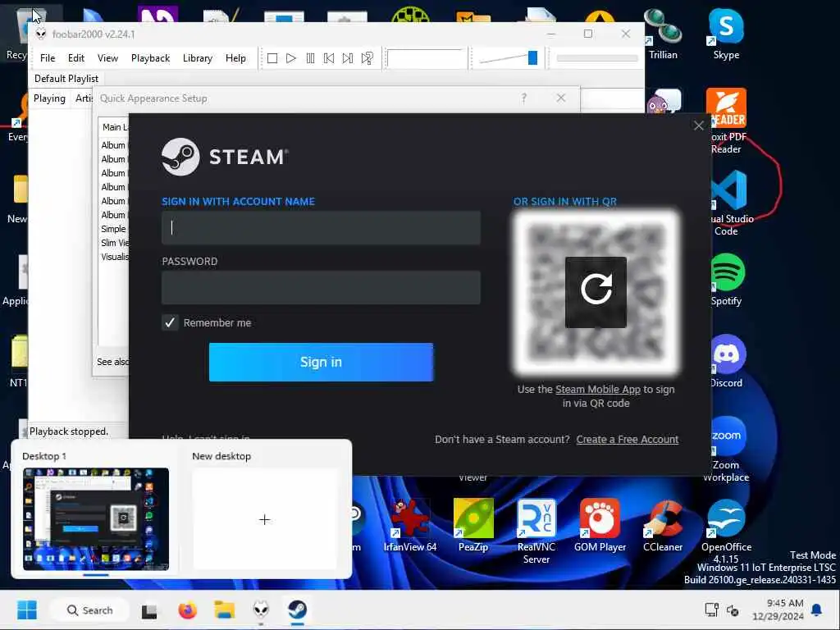Open the GOM Player desktop icon

[x=600, y=526]
